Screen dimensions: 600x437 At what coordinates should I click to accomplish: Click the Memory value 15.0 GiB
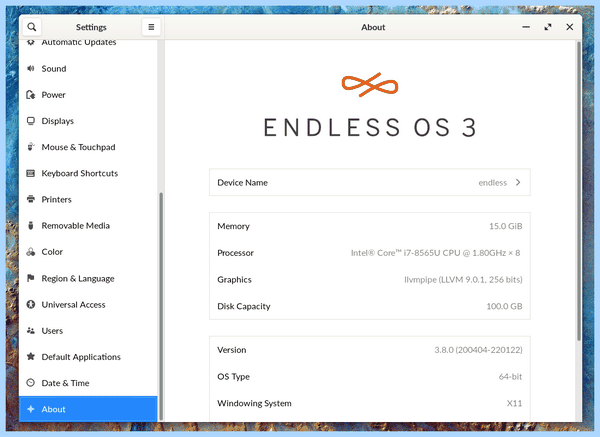[x=505, y=226]
